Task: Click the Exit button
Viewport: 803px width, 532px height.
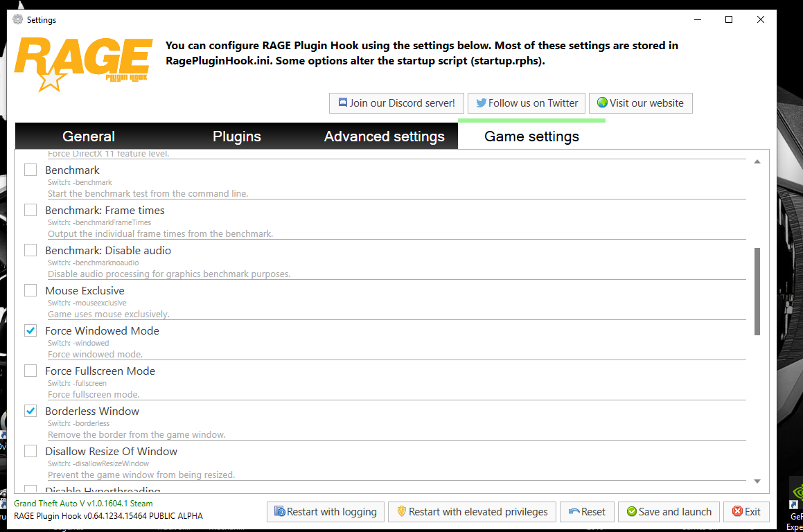Action: [746, 511]
